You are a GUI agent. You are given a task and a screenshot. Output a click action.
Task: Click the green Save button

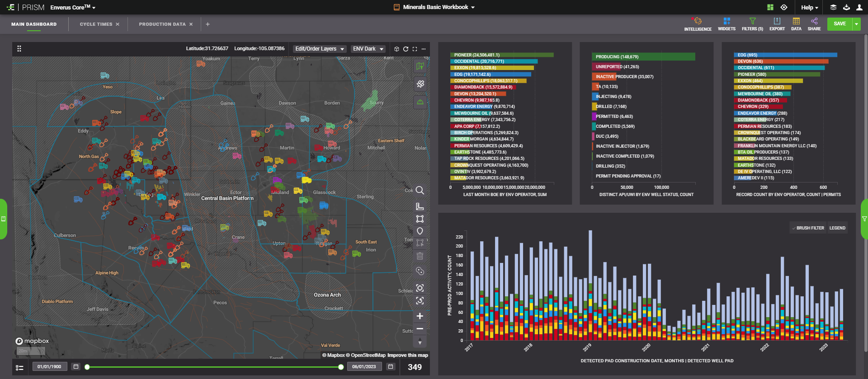pyautogui.click(x=840, y=24)
